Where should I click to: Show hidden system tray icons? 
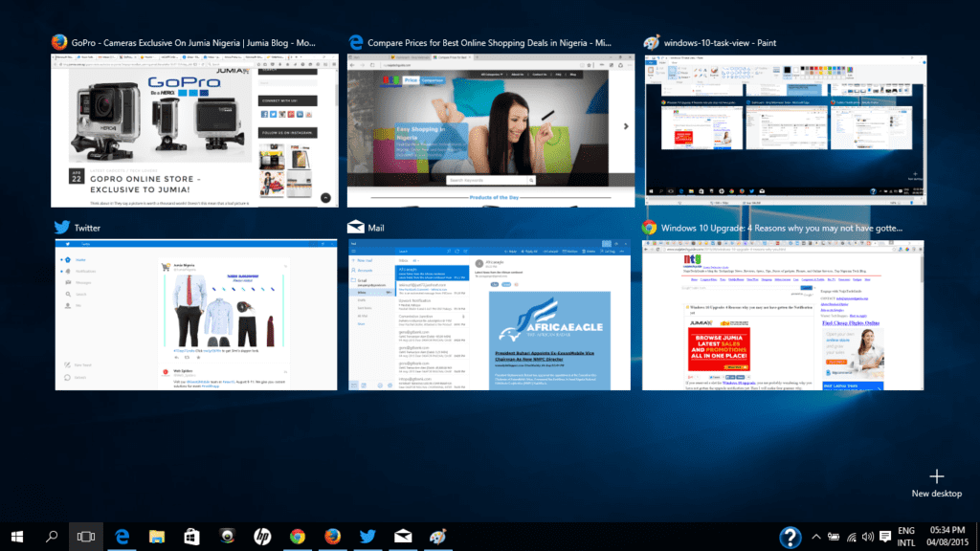point(816,537)
